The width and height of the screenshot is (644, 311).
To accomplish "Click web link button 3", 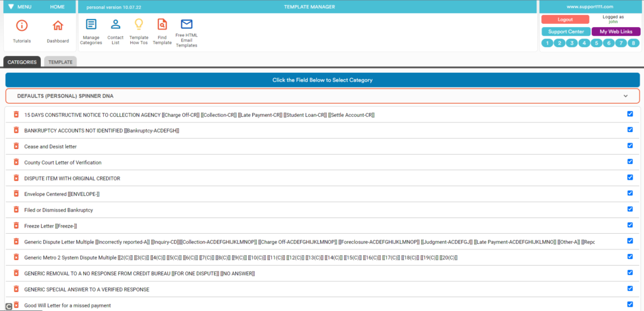I will [572, 43].
